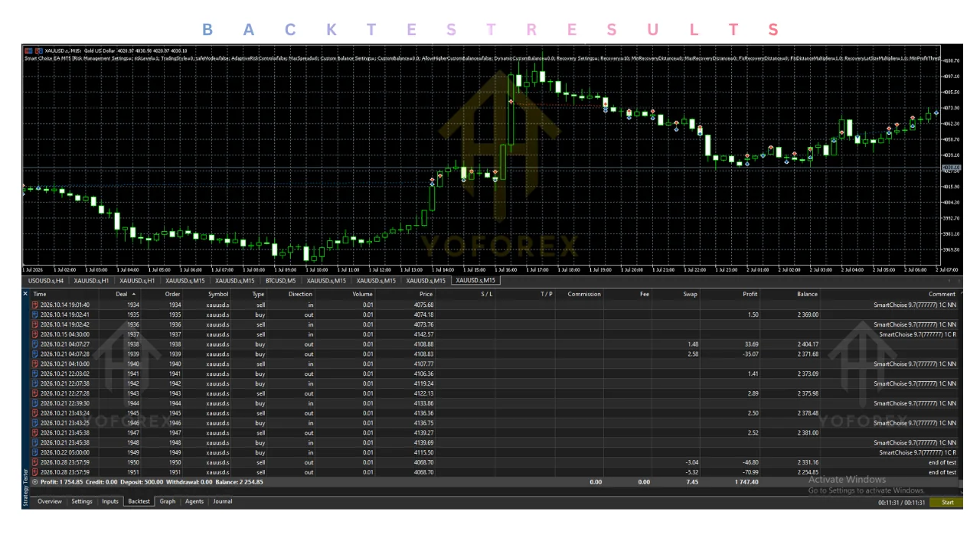Sort by the Direction column header
This screenshot has height=551, width=980.
pyautogui.click(x=300, y=294)
